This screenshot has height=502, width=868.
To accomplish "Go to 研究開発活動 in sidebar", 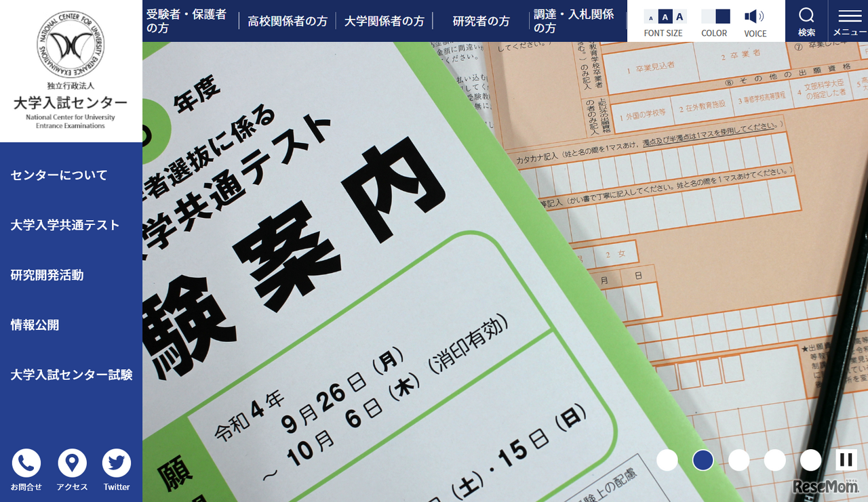I will (x=47, y=275).
